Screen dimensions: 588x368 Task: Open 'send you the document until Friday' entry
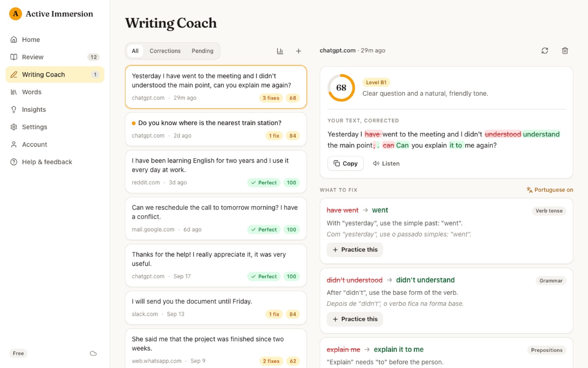[x=216, y=308]
